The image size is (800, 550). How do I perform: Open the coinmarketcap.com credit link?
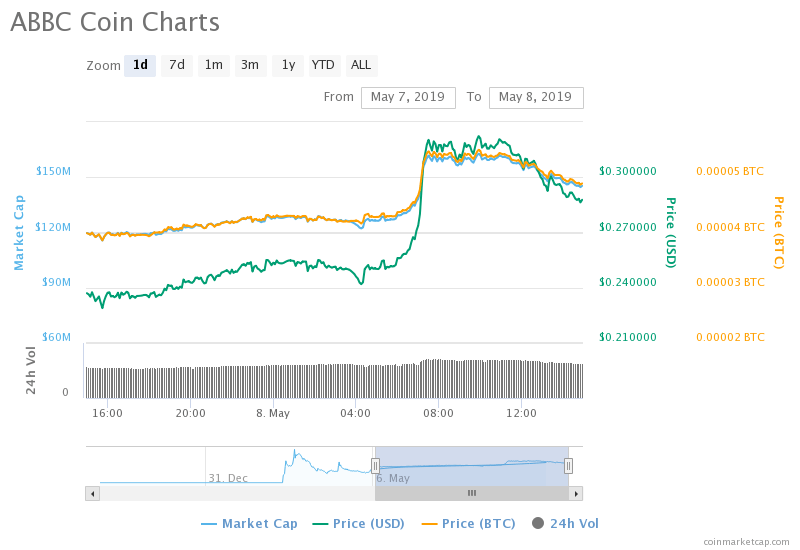745,541
